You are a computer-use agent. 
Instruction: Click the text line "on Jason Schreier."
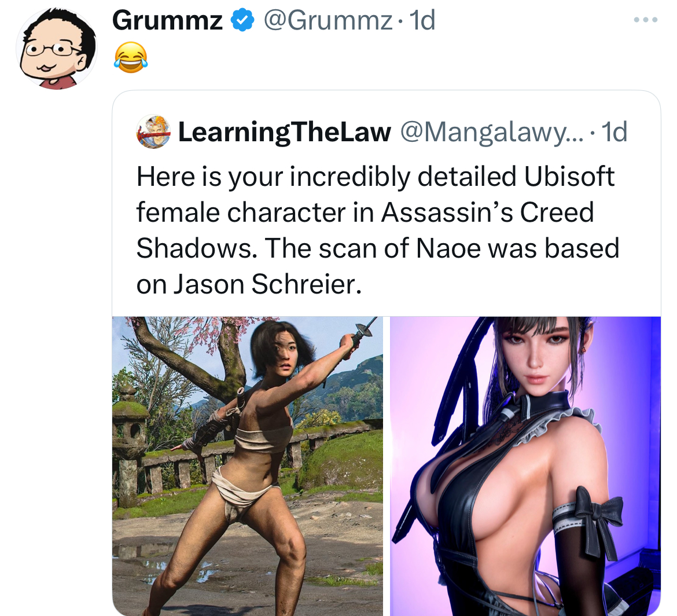pos(249,284)
